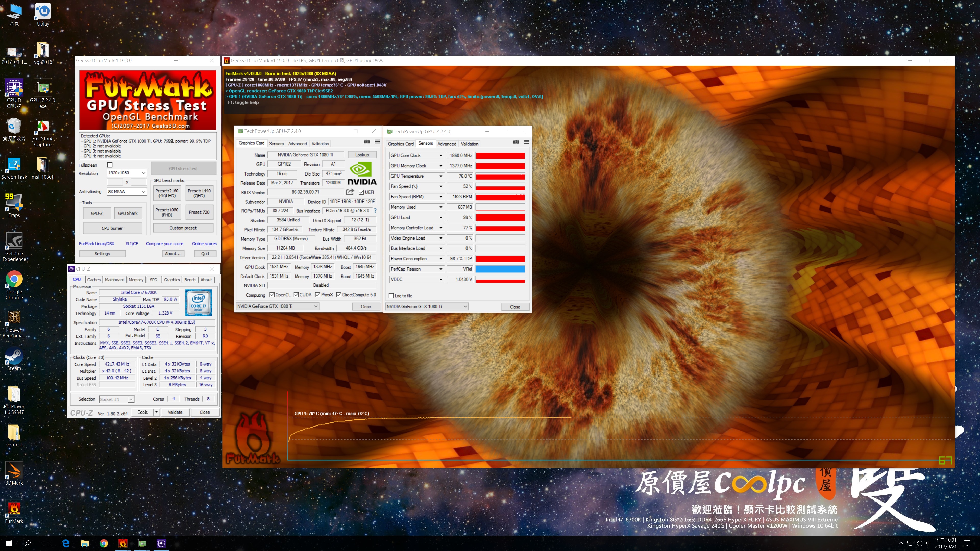Click camera icon in GPU-Z Sensors window
The image size is (980, 551).
(x=516, y=142)
